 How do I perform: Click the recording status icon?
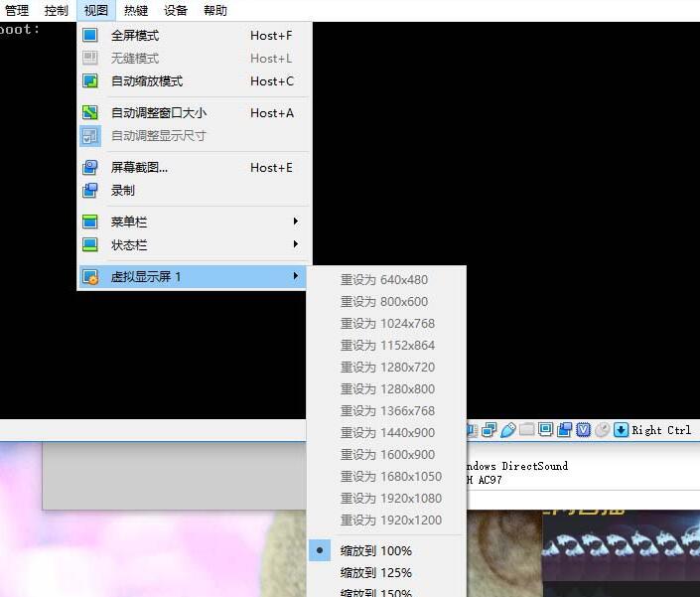(x=565, y=430)
